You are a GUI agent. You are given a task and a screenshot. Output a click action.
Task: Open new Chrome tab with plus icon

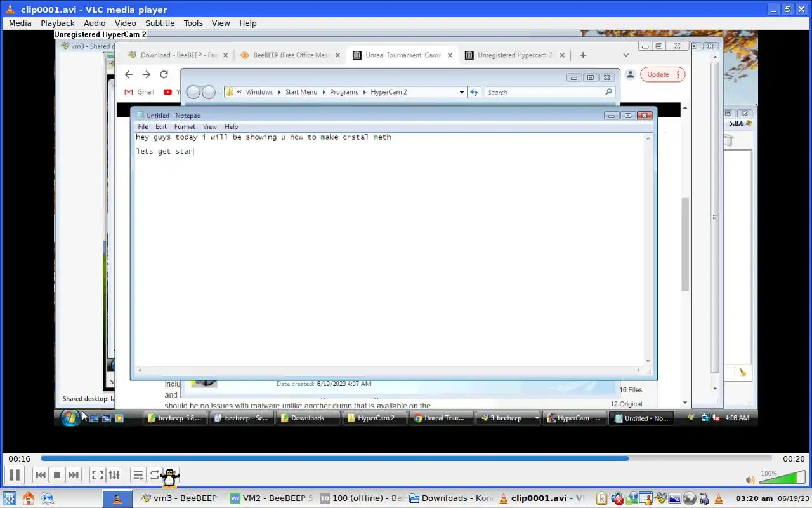pos(583,55)
